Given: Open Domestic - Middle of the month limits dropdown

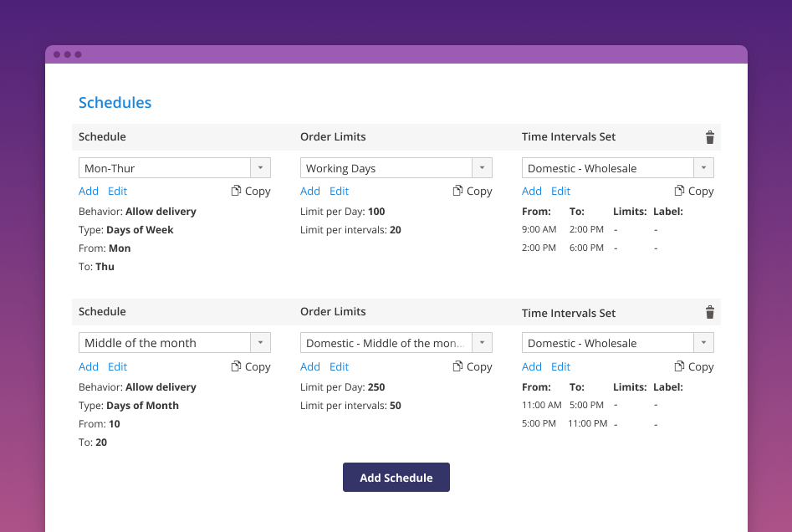Looking at the screenshot, I should [x=482, y=343].
